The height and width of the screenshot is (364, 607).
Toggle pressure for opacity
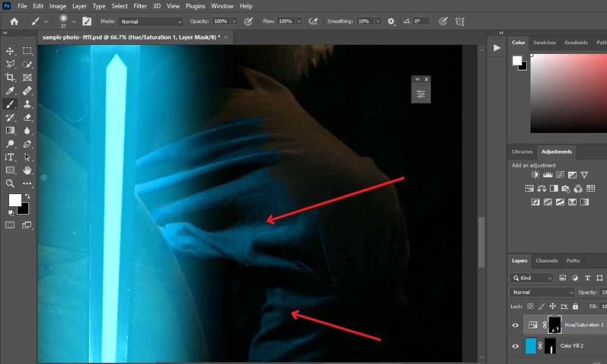(248, 22)
